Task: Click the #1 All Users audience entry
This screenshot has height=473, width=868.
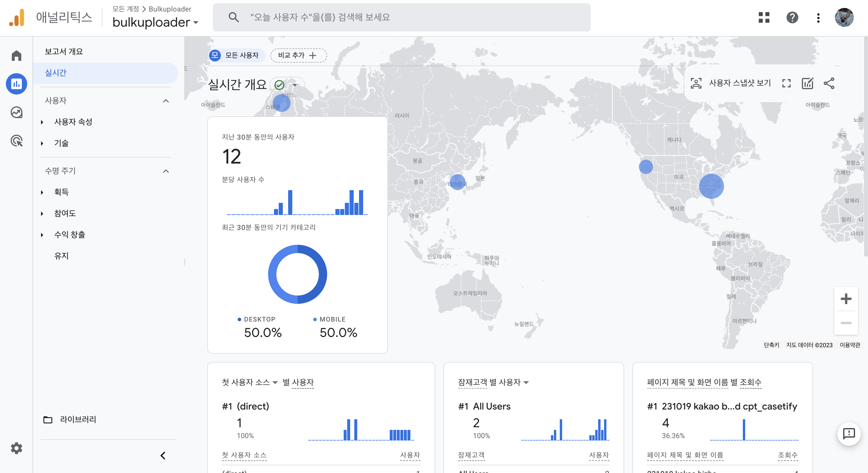Action: coord(484,406)
